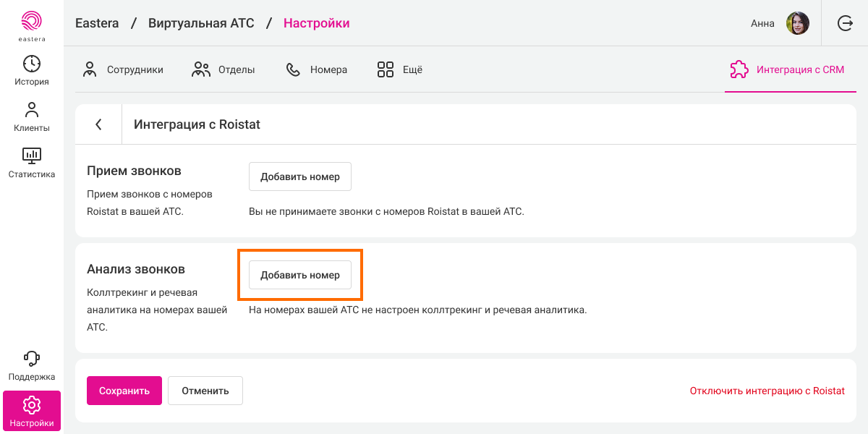Click Добавить номер under Анализ звонков
The height and width of the screenshot is (434, 868).
click(299, 275)
